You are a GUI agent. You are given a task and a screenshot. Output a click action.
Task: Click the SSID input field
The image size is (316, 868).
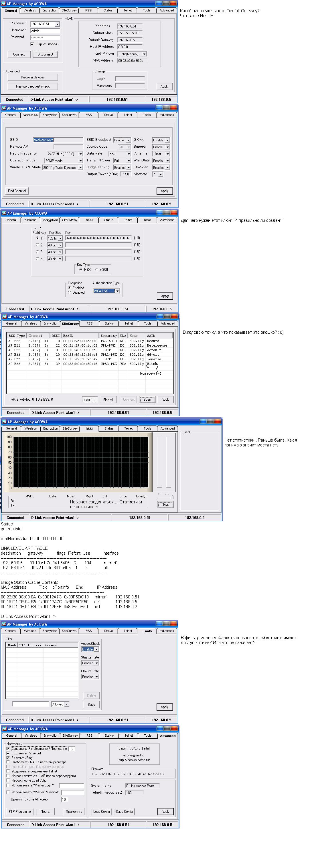click(x=58, y=140)
